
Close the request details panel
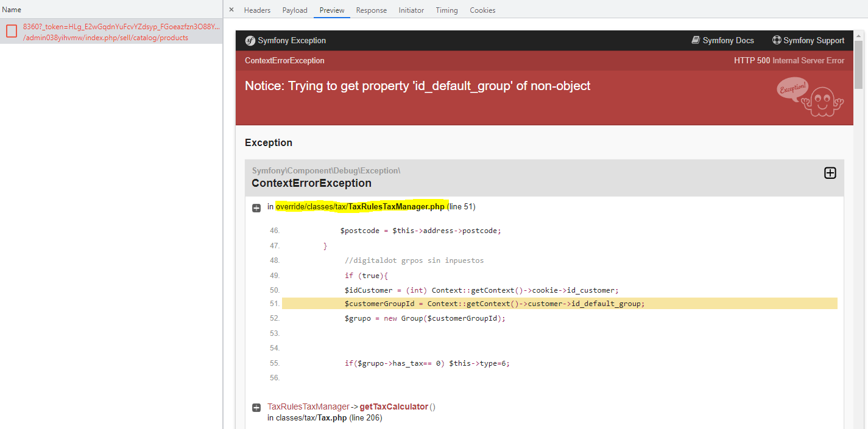click(231, 10)
